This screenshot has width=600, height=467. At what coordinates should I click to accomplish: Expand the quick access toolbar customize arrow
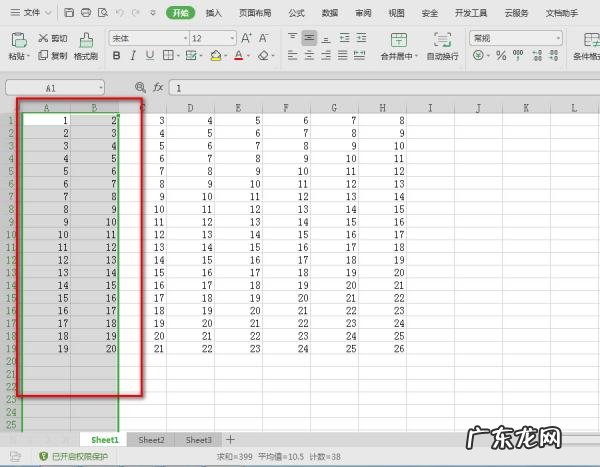click(153, 13)
